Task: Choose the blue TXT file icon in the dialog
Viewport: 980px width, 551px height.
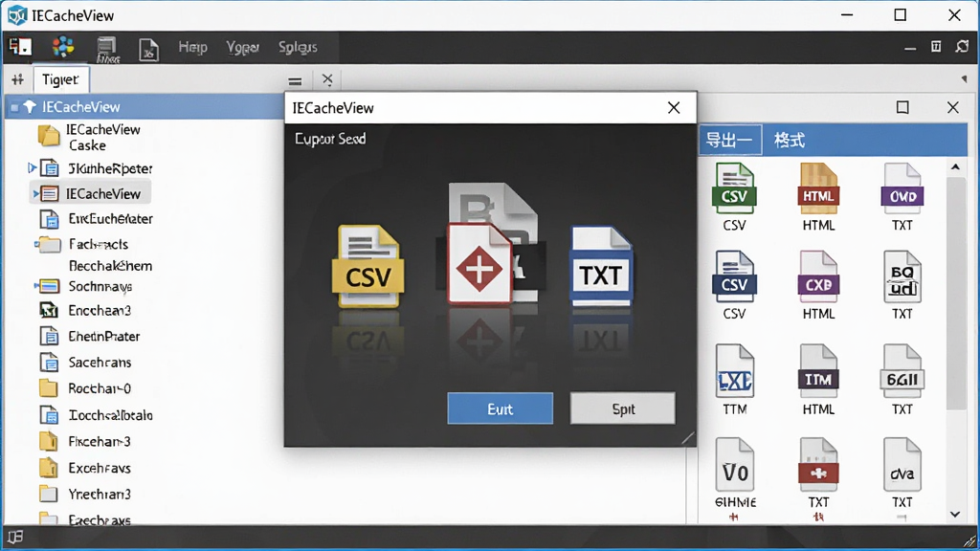Action: click(x=601, y=267)
